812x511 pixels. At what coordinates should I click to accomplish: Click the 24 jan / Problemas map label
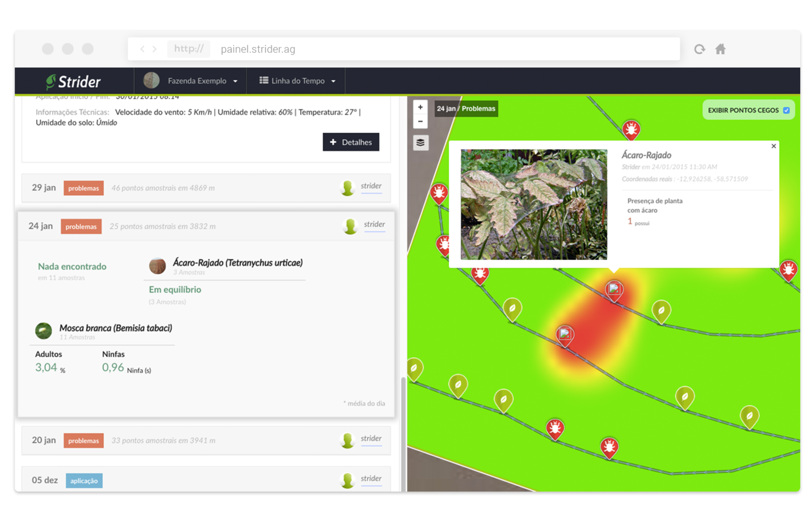point(466,108)
